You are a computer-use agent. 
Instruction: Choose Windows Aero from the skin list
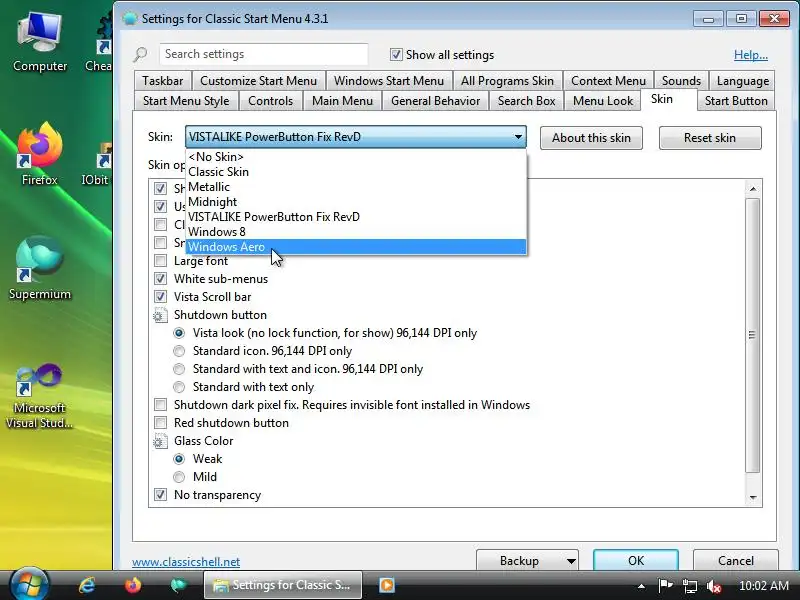(356, 247)
